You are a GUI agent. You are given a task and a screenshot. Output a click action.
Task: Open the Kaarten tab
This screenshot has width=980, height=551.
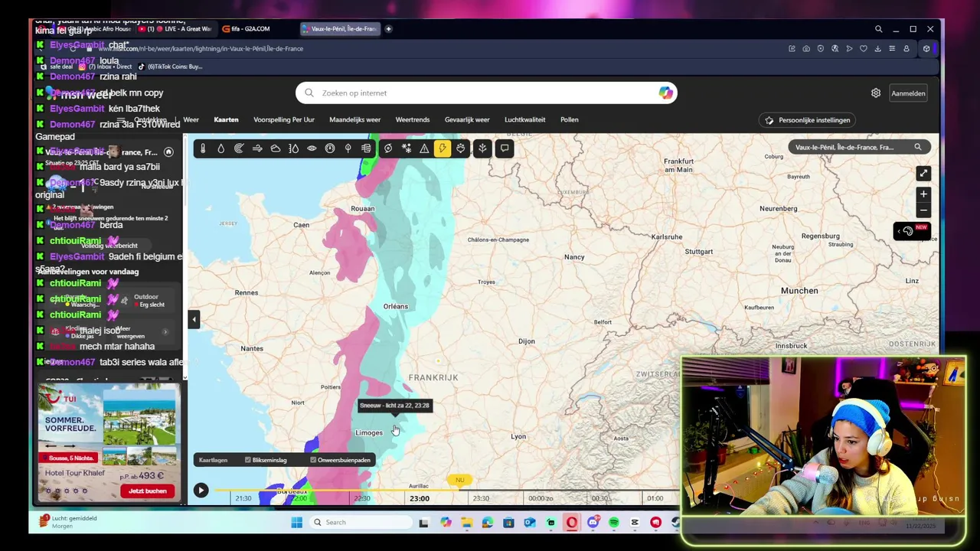(226, 119)
